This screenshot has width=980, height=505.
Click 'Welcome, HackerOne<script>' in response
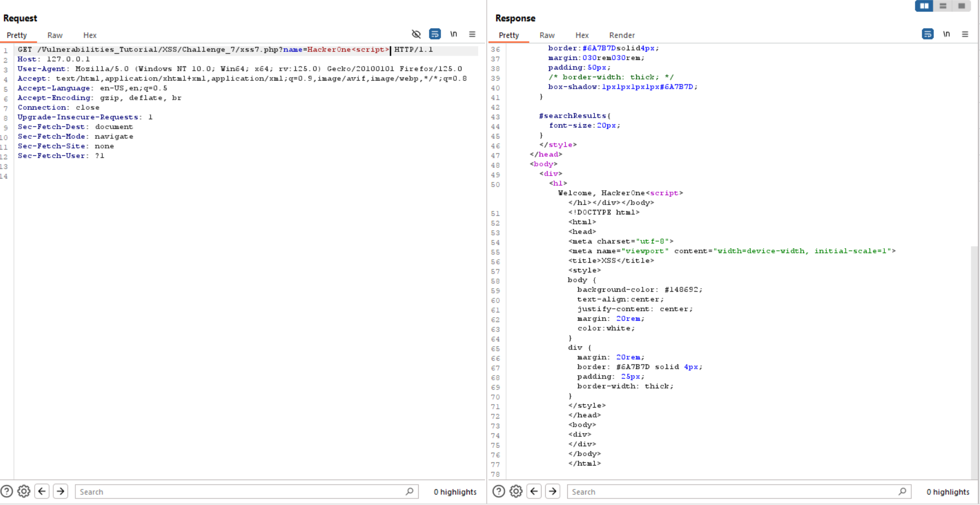pos(620,193)
